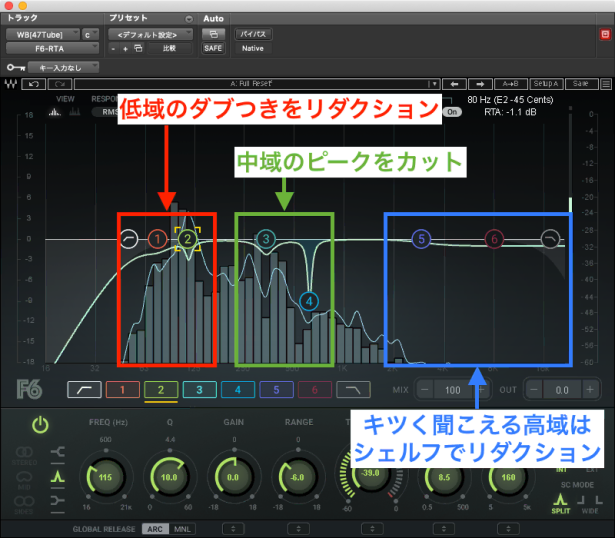Toggle the バイパス bypass button
Viewport: 615px width, 538px height.
coord(253,35)
